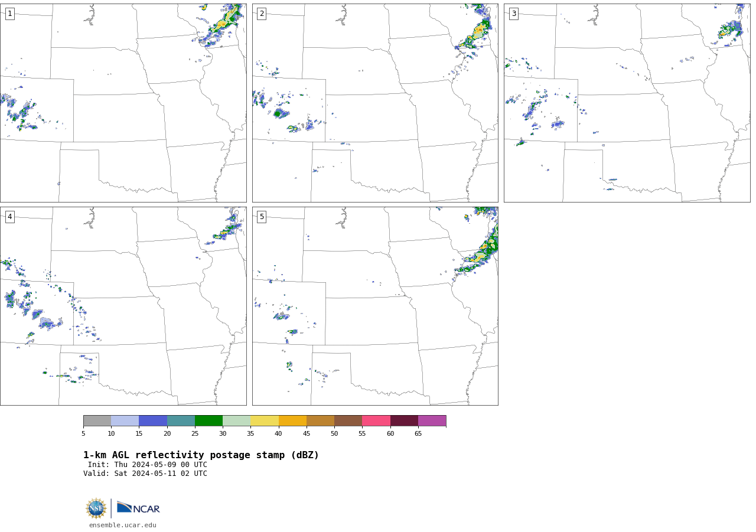Click the colorbar tick label '50'
756x532 pixels.
334,434
